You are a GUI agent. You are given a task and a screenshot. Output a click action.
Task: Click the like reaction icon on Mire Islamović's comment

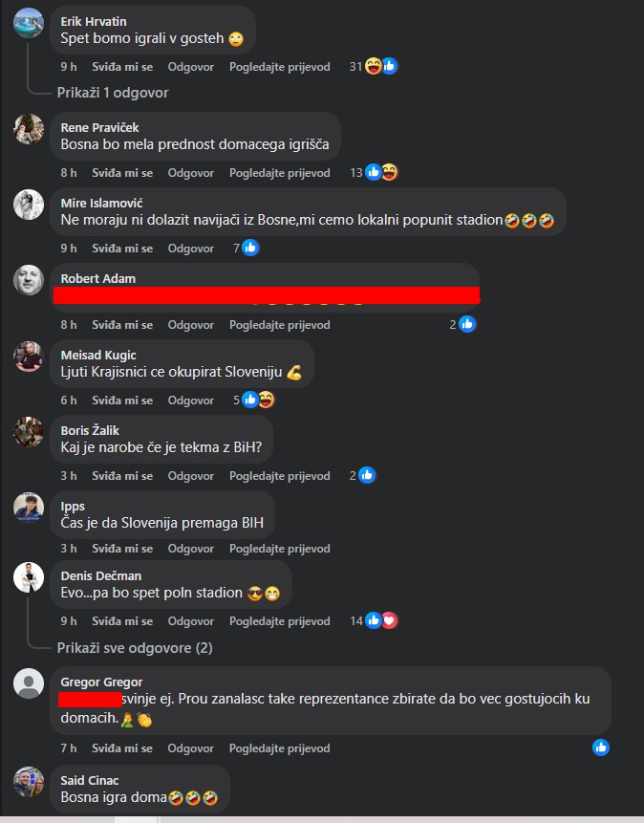tap(250, 248)
